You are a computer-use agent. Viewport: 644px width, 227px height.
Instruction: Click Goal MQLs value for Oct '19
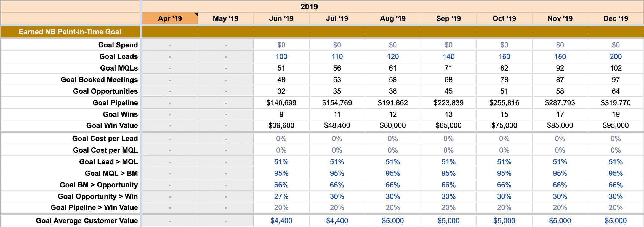pos(504,68)
